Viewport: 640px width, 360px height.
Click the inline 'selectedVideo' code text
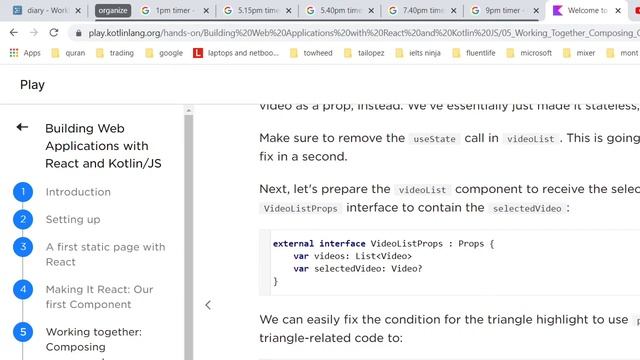[x=527, y=209]
